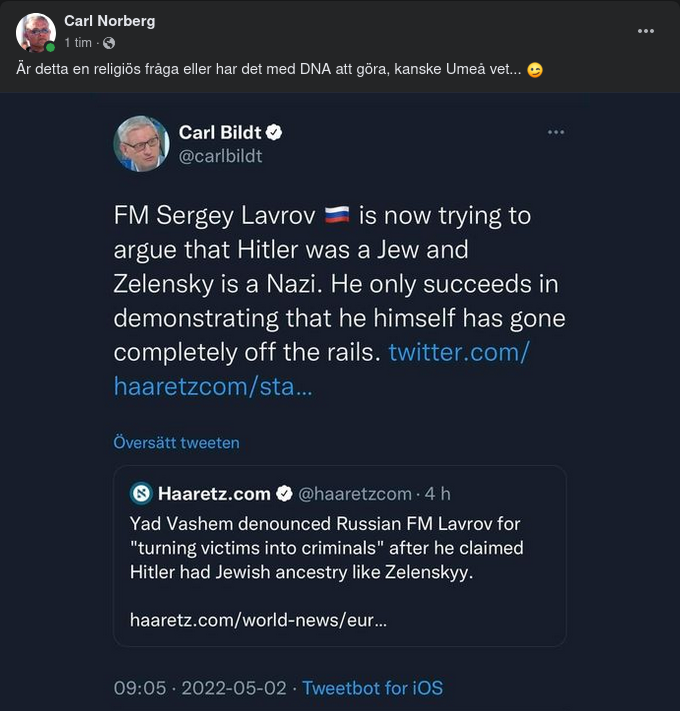
Task: Click Carl Bildt's tweet avatar
Action: [x=141, y=143]
